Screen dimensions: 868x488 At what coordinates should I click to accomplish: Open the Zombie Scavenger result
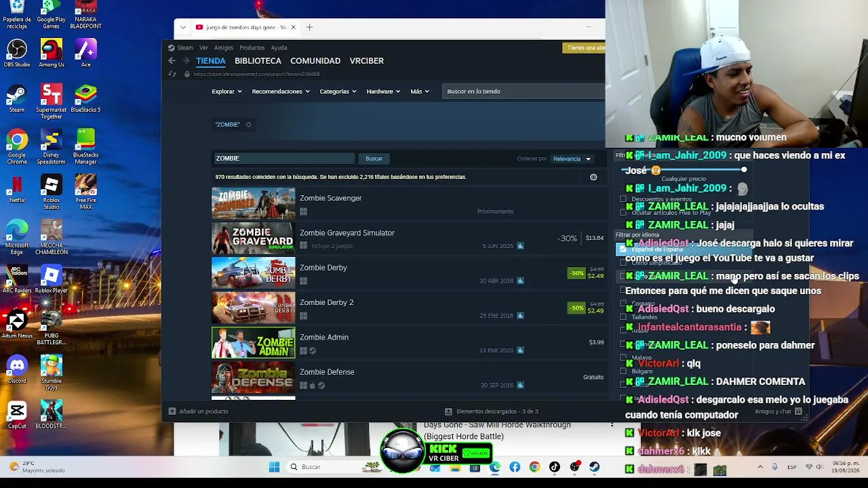[408, 203]
